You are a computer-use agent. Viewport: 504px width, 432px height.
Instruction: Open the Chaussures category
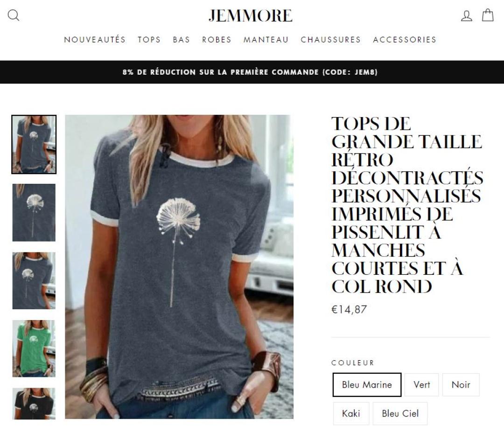tap(331, 40)
